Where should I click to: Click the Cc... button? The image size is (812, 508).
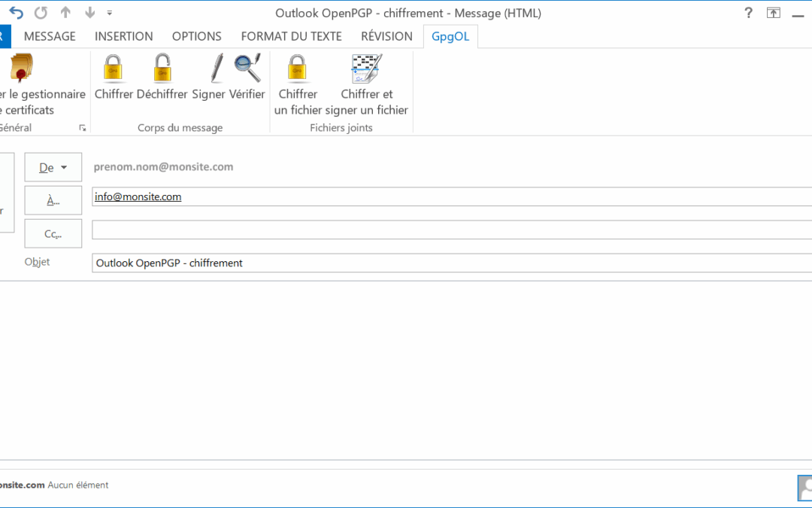pyautogui.click(x=53, y=234)
